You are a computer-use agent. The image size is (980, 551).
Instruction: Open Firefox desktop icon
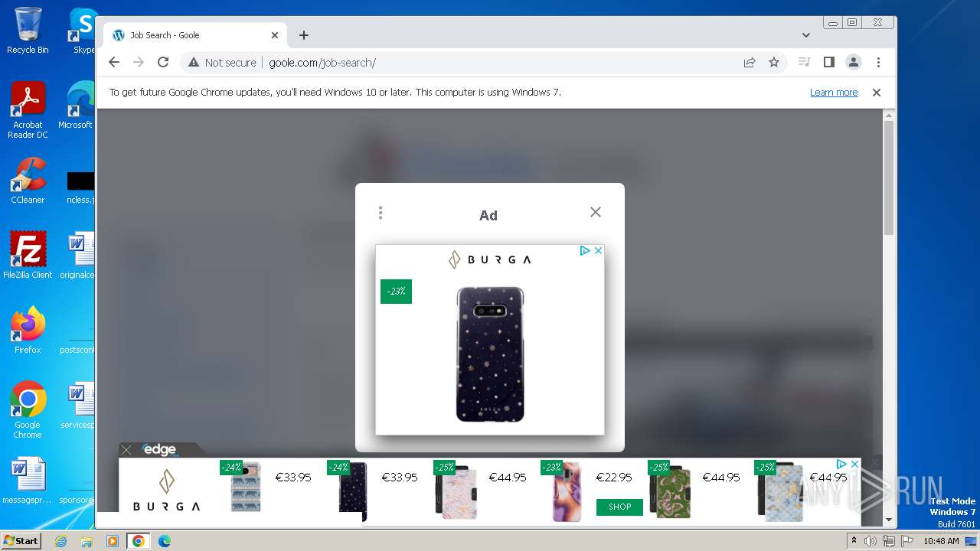click(28, 331)
